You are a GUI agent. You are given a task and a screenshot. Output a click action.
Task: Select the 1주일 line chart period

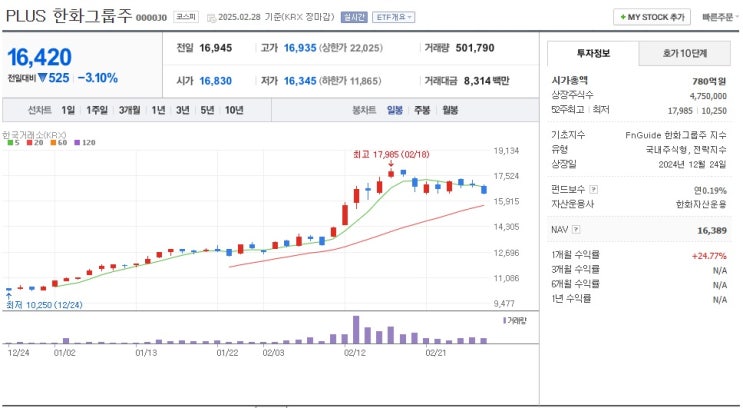pyautogui.click(x=97, y=110)
